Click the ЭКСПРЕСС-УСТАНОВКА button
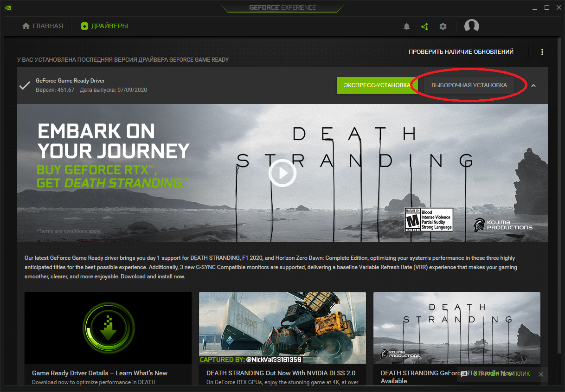565x392 pixels. click(377, 85)
